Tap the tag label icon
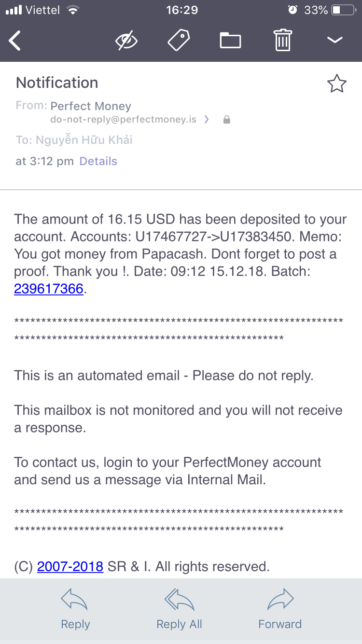This screenshot has width=362, height=644. 179,41
